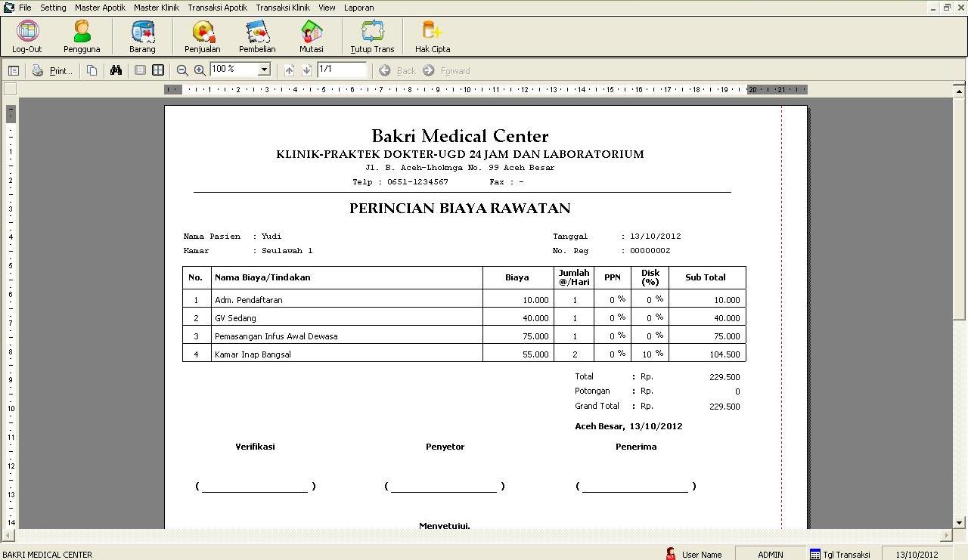Open the Master Apotik menu
968x560 pixels.
[100, 8]
